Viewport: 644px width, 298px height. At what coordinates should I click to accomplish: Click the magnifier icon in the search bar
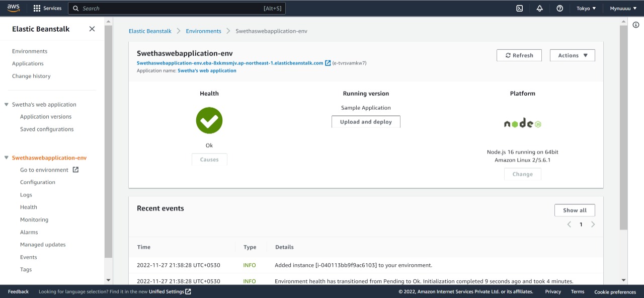click(76, 8)
